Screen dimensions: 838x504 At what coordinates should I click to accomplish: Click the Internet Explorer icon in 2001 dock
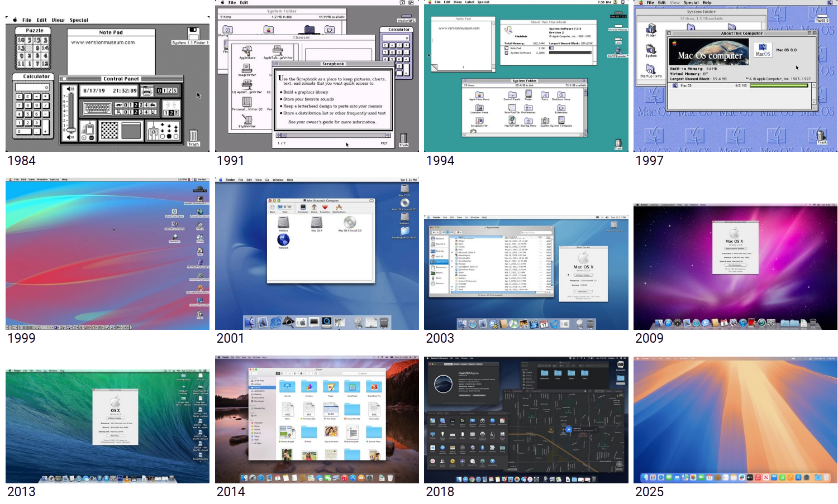point(275,322)
